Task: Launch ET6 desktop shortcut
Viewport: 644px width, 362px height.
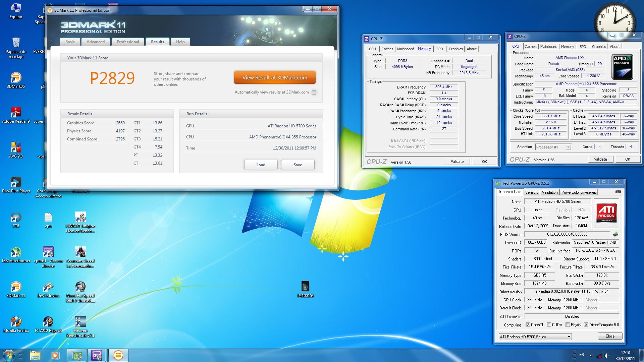Action: point(16,220)
